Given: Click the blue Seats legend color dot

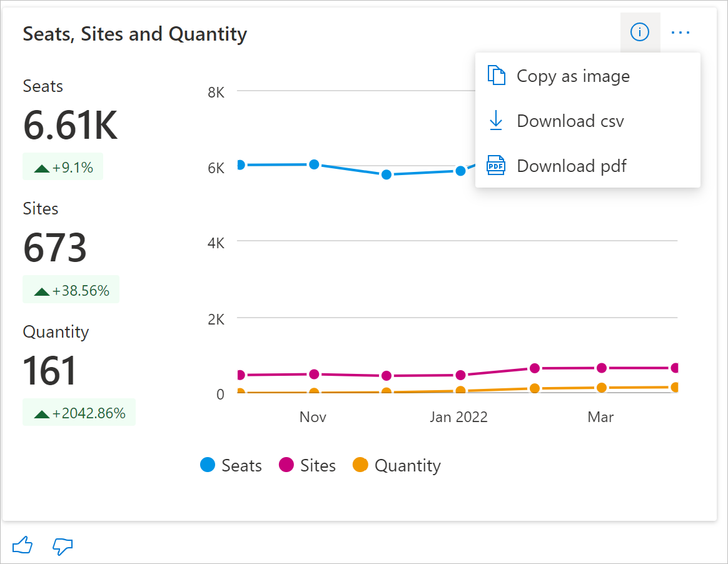Looking at the screenshot, I should click(208, 465).
